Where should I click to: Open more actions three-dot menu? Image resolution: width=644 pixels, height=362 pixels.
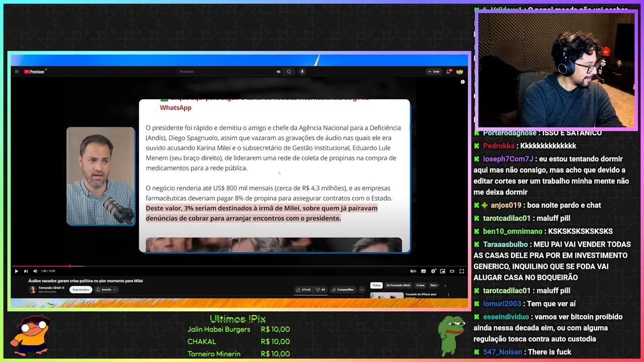point(362,290)
